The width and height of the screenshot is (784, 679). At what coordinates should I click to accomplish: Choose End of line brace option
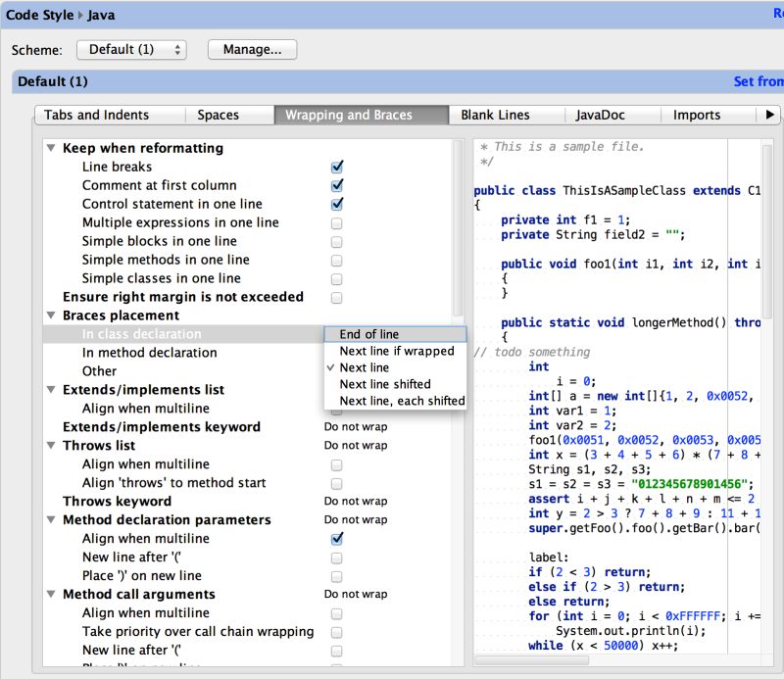pyautogui.click(x=368, y=334)
